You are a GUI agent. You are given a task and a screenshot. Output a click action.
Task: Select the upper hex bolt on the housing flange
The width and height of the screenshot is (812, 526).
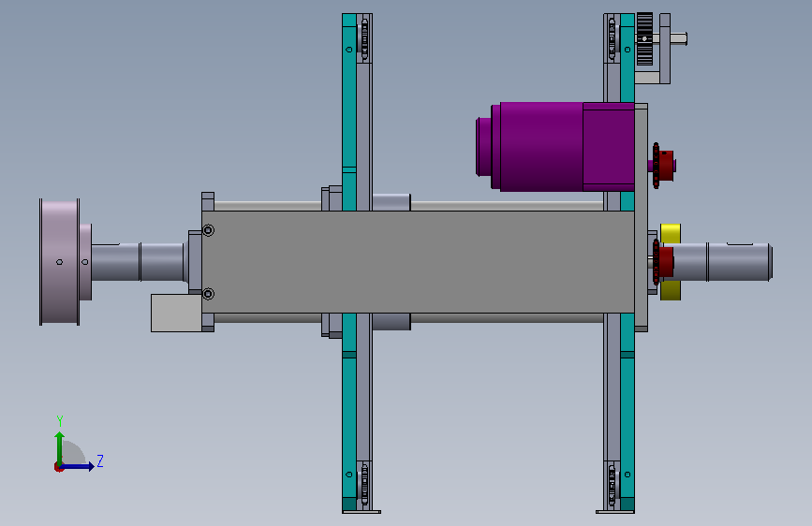[208, 230]
